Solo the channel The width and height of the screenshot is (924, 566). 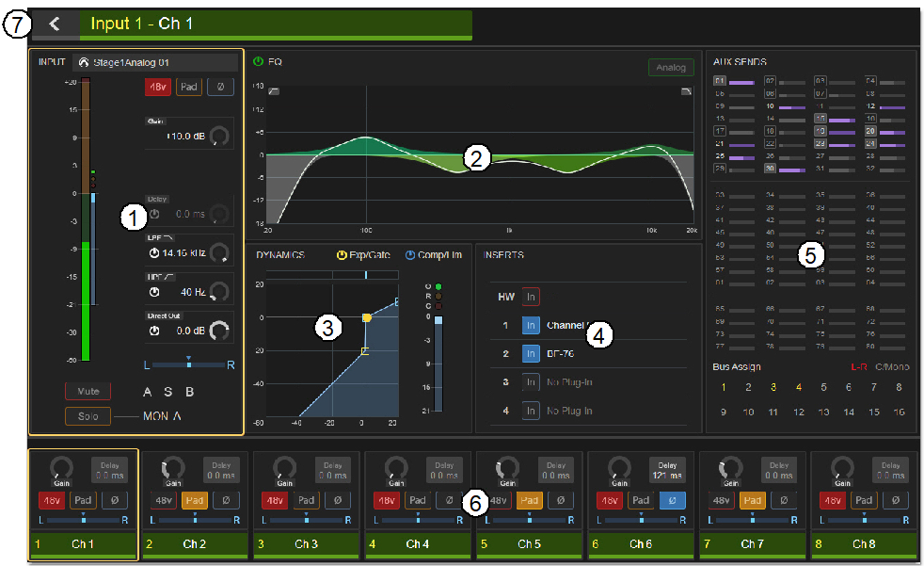point(88,416)
